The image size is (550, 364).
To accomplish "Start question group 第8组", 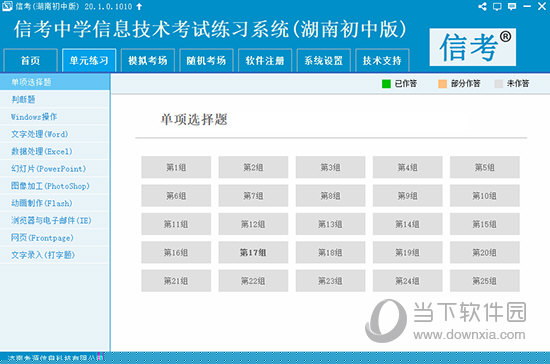I will [x=330, y=196].
